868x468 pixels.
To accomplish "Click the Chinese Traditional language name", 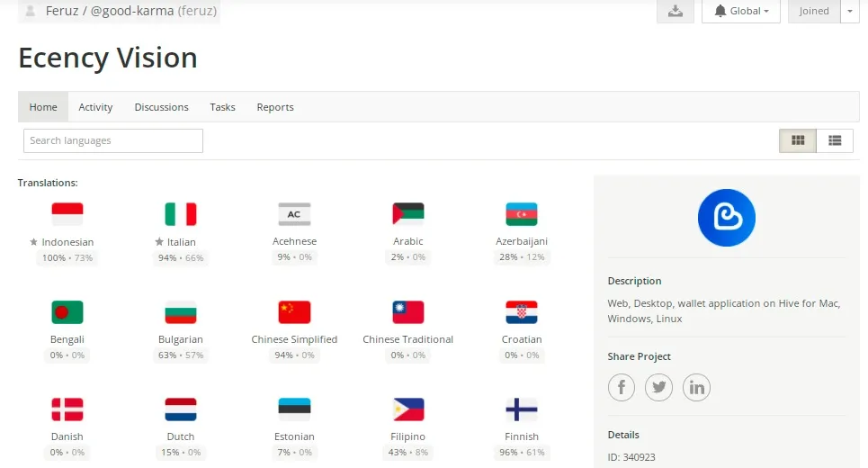I will (x=408, y=339).
